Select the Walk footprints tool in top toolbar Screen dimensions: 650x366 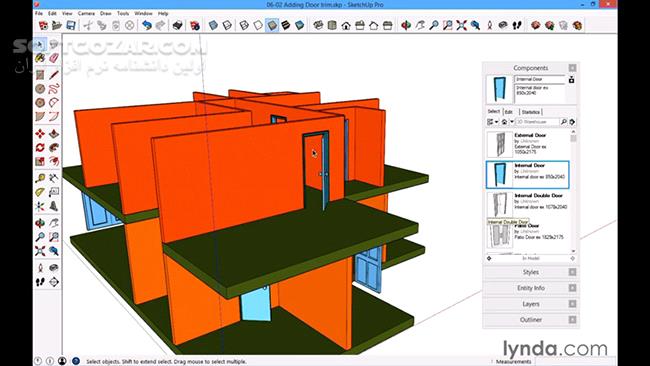517,26
